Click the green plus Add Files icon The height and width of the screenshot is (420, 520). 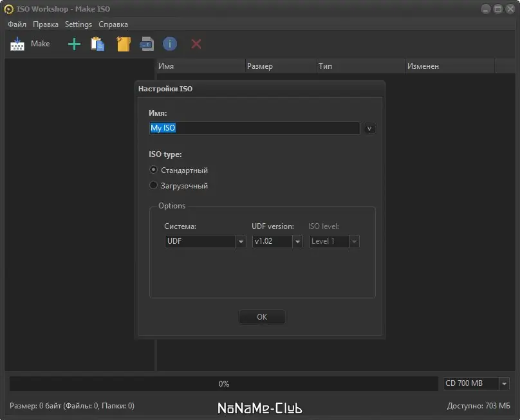73,43
